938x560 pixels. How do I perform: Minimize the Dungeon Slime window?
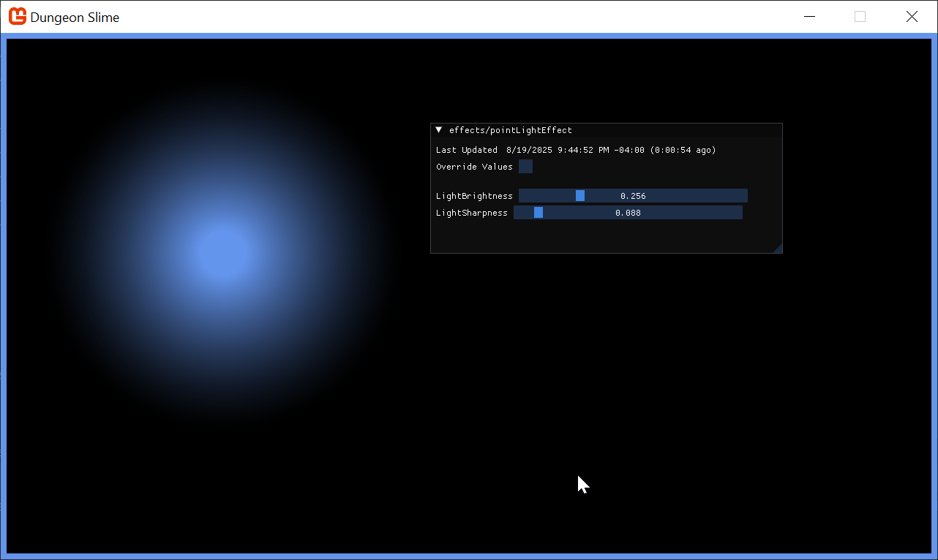click(x=809, y=16)
